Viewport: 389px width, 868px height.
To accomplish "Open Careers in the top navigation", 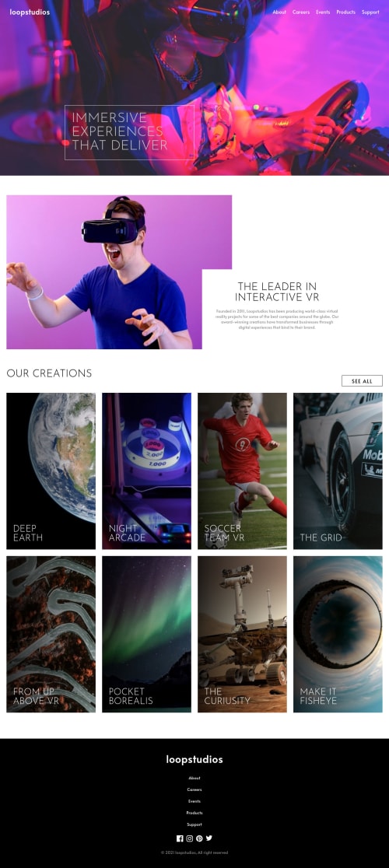I will [301, 12].
